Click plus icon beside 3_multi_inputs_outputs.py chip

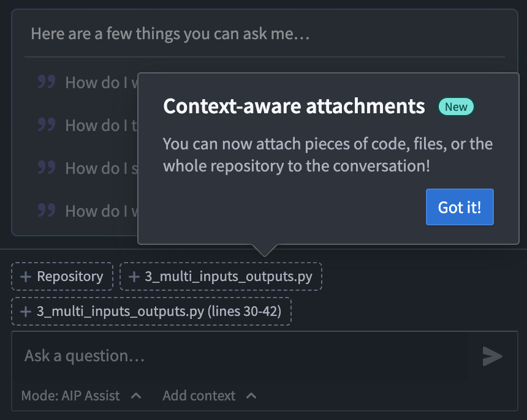tap(134, 277)
